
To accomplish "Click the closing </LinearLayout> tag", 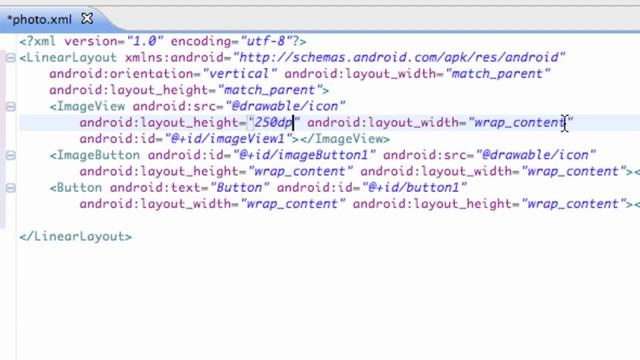I will click(x=76, y=237).
